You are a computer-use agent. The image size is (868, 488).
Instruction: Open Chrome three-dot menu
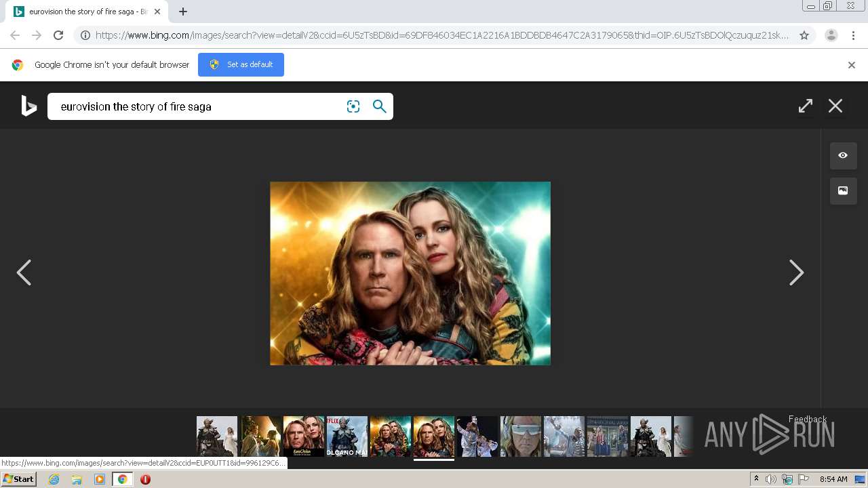click(x=854, y=35)
